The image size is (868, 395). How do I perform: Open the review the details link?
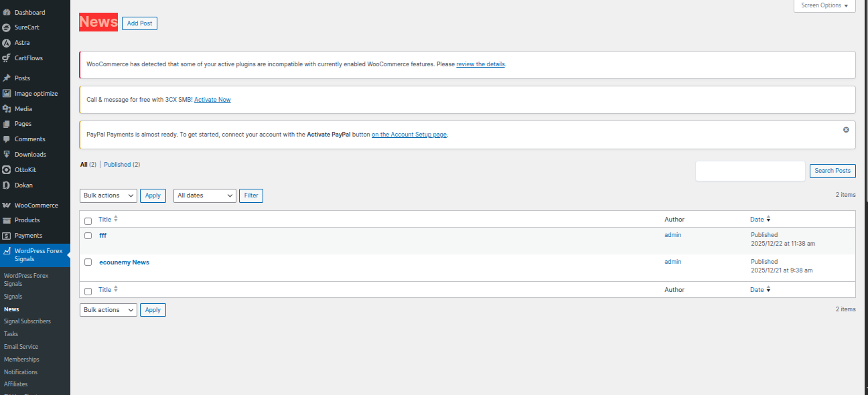(480, 64)
